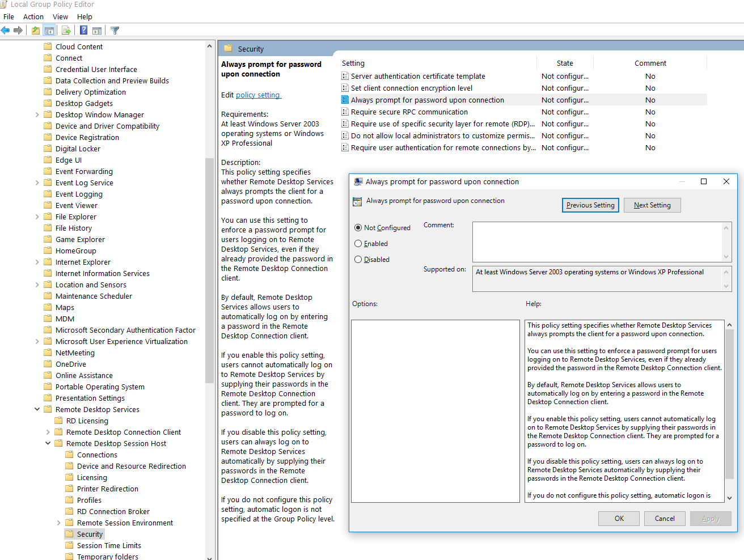Click the Up One Level folder icon
The width and height of the screenshot is (744, 560).
click(x=36, y=31)
